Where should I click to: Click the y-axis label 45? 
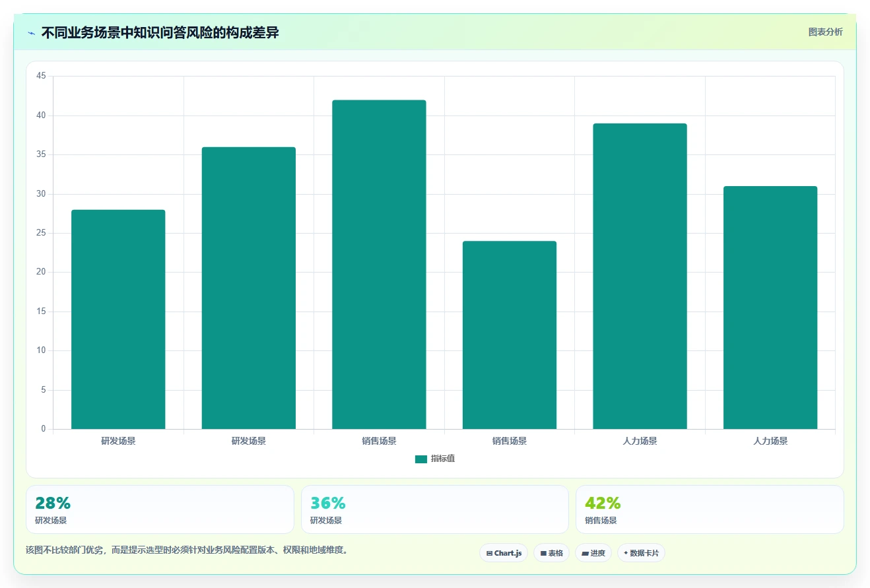click(41, 77)
